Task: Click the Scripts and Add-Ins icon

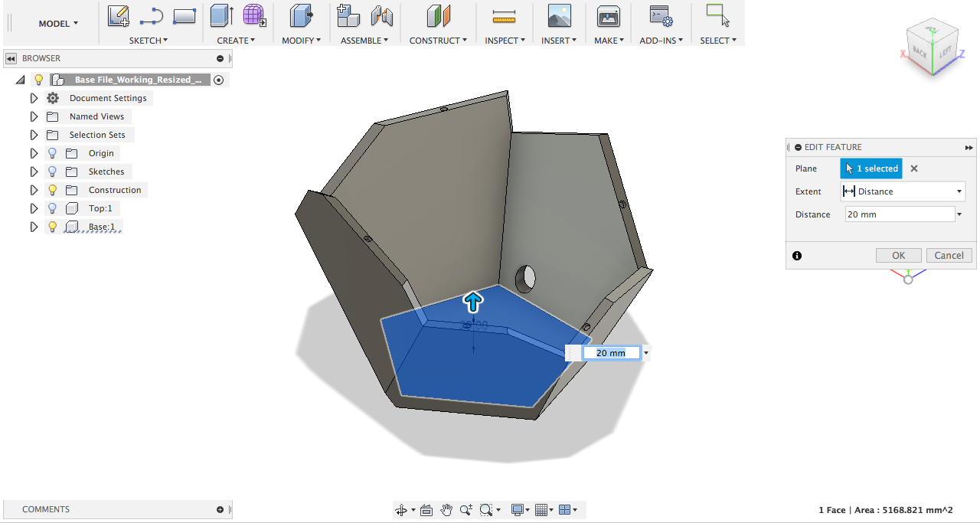Action: pos(661,15)
